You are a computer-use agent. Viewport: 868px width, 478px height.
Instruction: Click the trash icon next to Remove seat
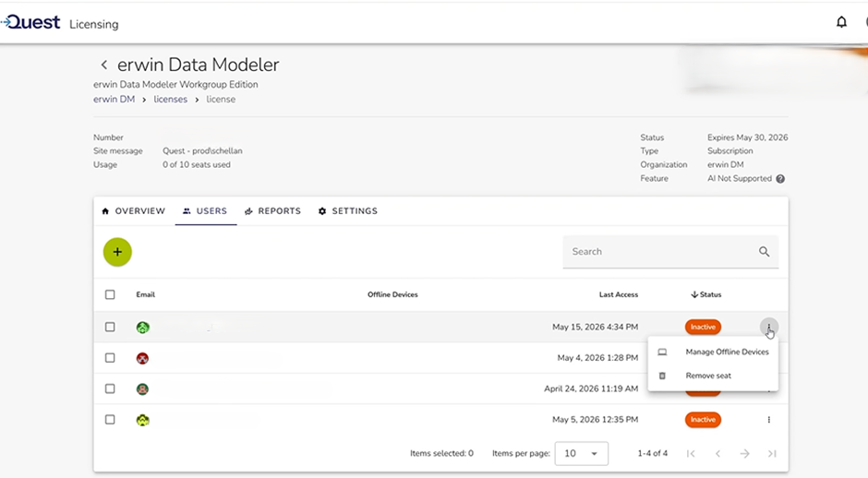[662, 376]
